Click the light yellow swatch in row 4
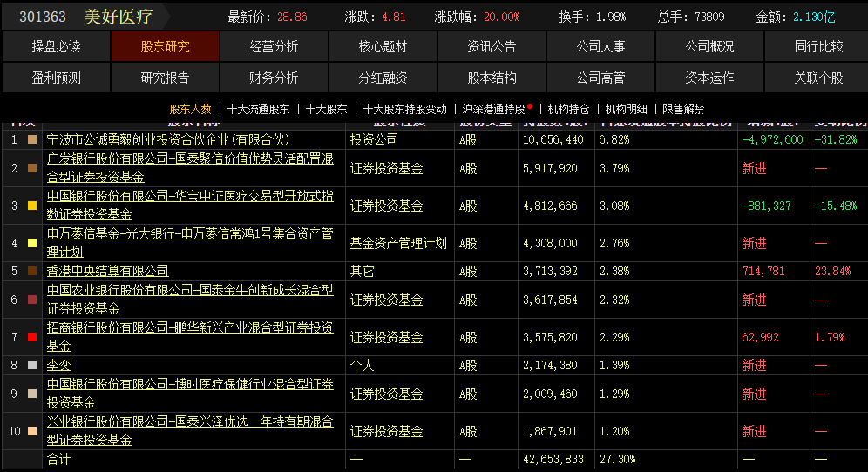The width and height of the screenshot is (868, 472). coord(32,243)
